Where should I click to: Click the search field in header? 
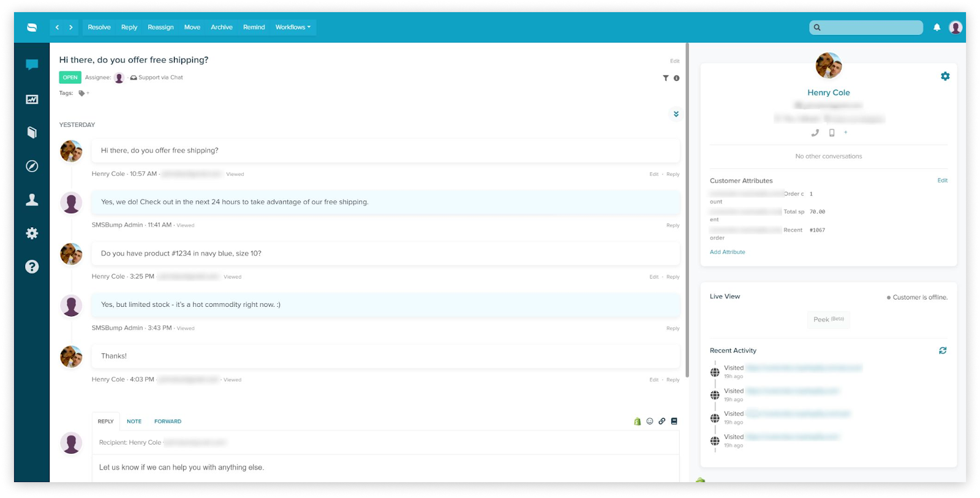(x=866, y=28)
